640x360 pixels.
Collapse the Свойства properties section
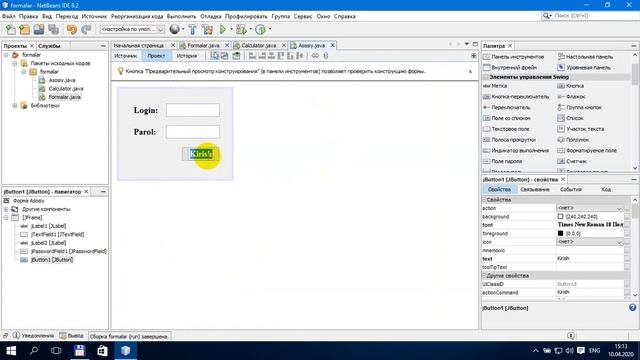(x=484, y=200)
